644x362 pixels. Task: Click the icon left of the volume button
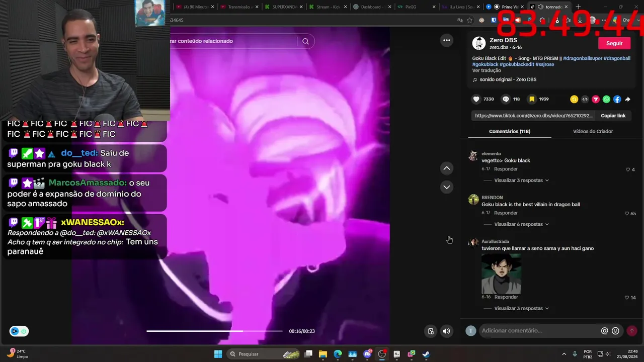point(431,331)
